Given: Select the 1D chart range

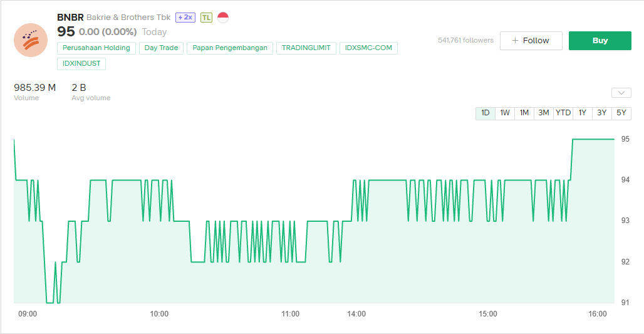Looking at the screenshot, I should 485,113.
